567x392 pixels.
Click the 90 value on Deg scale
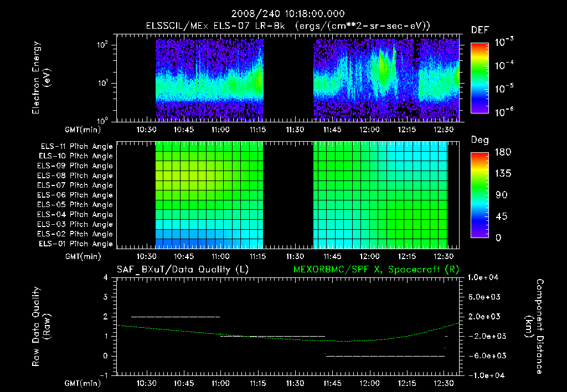[502, 195]
